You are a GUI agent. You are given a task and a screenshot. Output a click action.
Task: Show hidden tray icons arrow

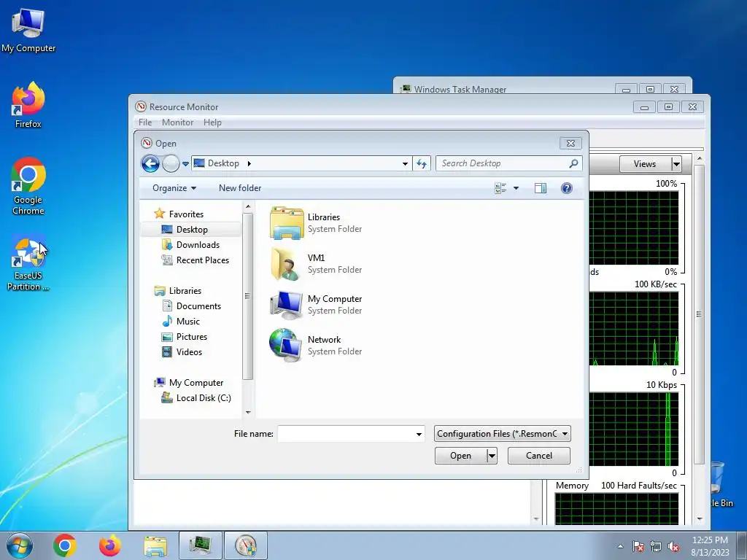tap(620, 546)
